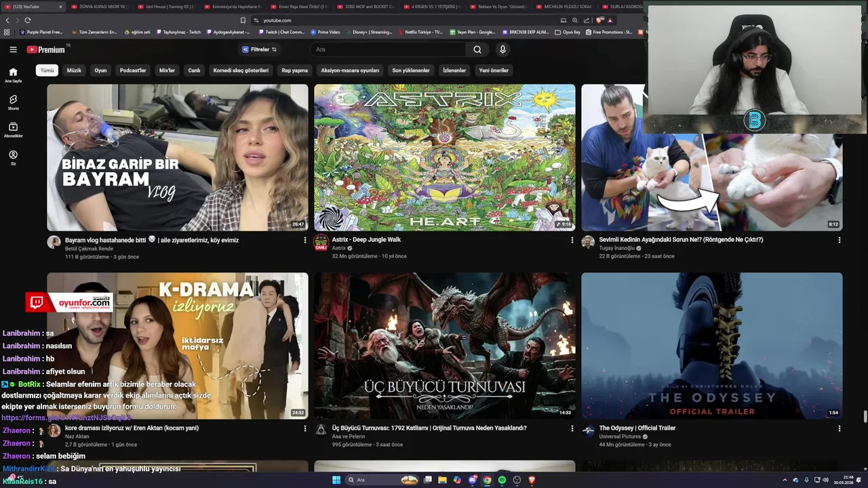The width and height of the screenshot is (868, 488).
Task: Open Üç Büyücü Turnuvası 1792 Katliamı title
Action: point(429,428)
